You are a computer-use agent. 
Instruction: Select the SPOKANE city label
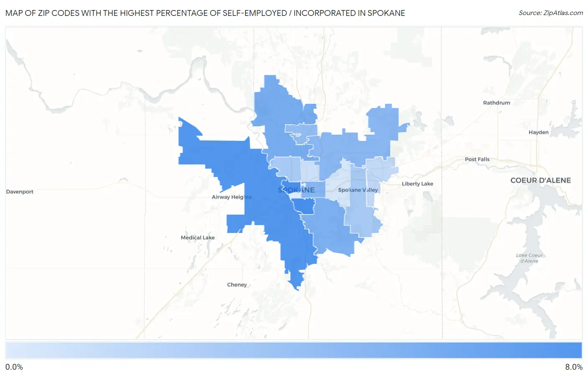tap(296, 190)
